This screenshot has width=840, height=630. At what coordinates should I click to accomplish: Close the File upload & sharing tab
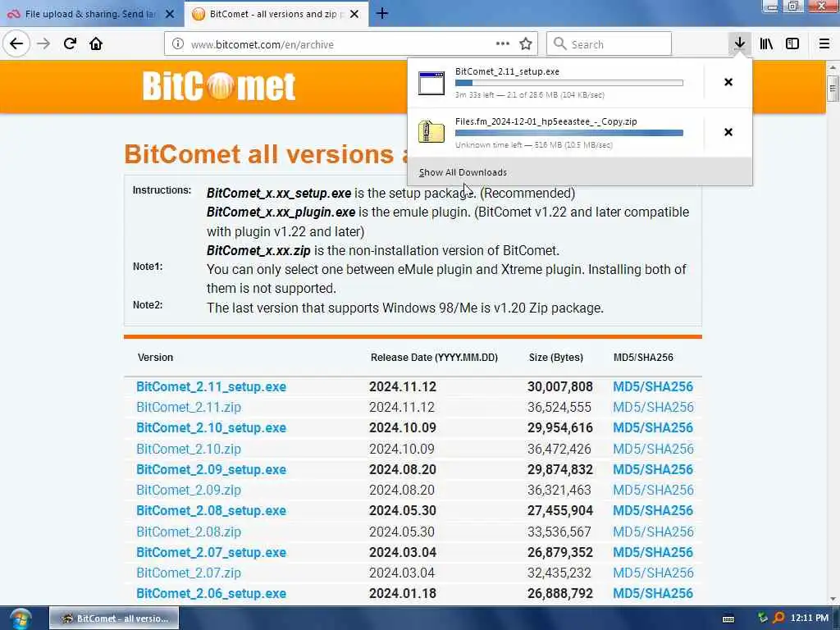(x=170, y=14)
